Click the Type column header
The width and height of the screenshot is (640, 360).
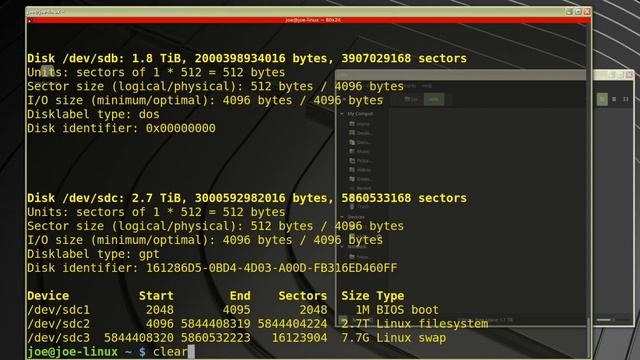(390, 296)
